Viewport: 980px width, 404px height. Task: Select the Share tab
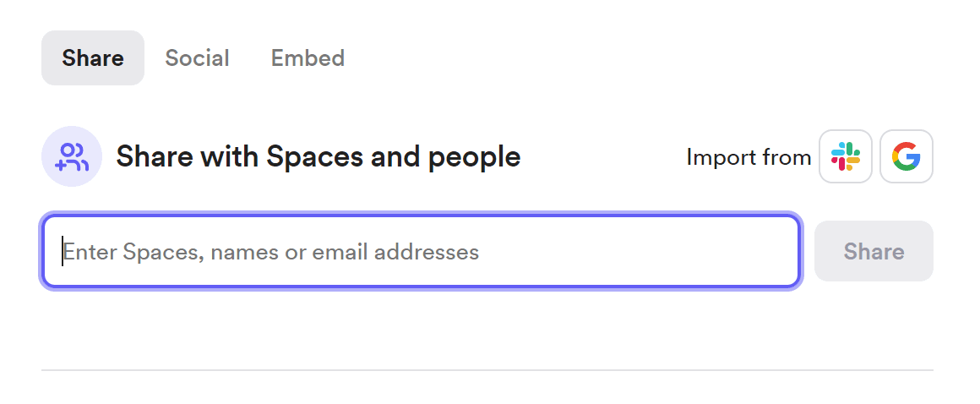(x=93, y=58)
